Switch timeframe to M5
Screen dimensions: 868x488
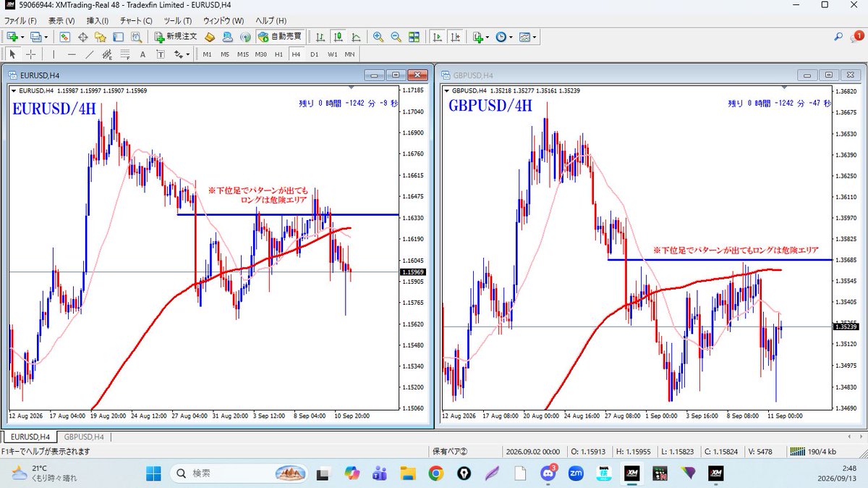pos(225,54)
